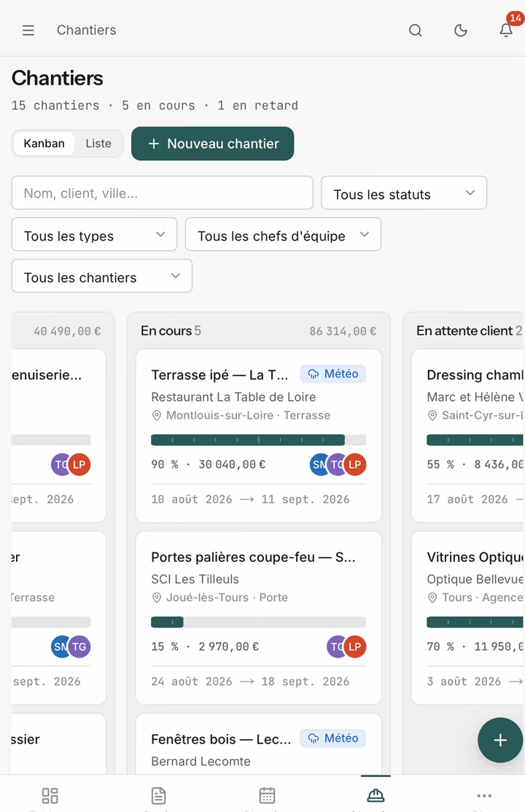Open the Tous les types dropdown
Viewport: 525px width, 812px height.
(x=94, y=235)
